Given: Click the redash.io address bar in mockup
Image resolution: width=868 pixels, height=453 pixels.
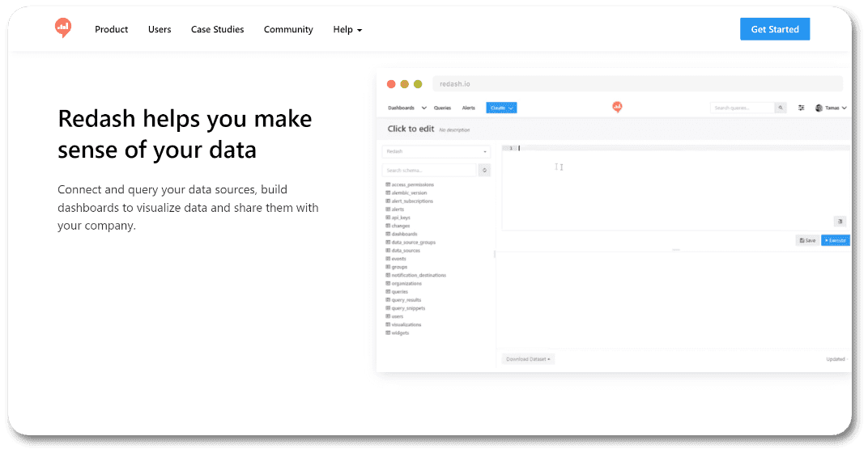Looking at the screenshot, I should pos(638,84).
